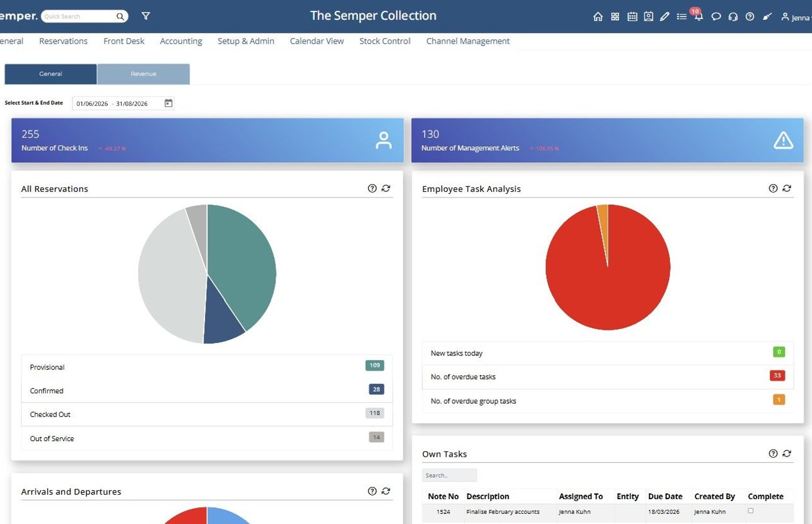Open the calendar grid icon in header
The width and height of the screenshot is (812, 524).
coord(632,17)
